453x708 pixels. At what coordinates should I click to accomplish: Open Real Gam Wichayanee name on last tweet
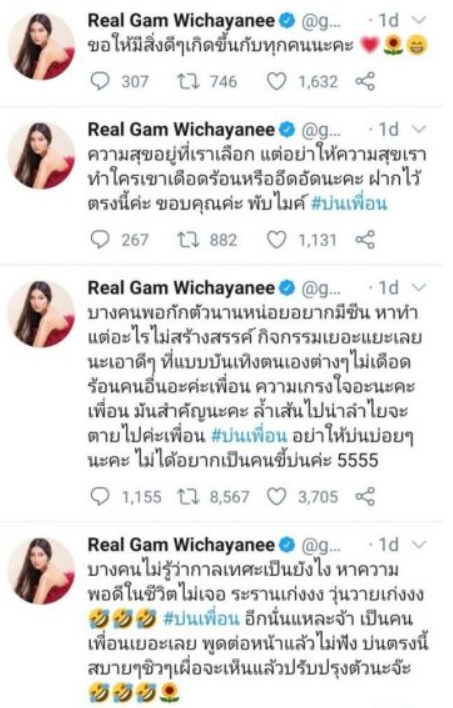click(181, 545)
